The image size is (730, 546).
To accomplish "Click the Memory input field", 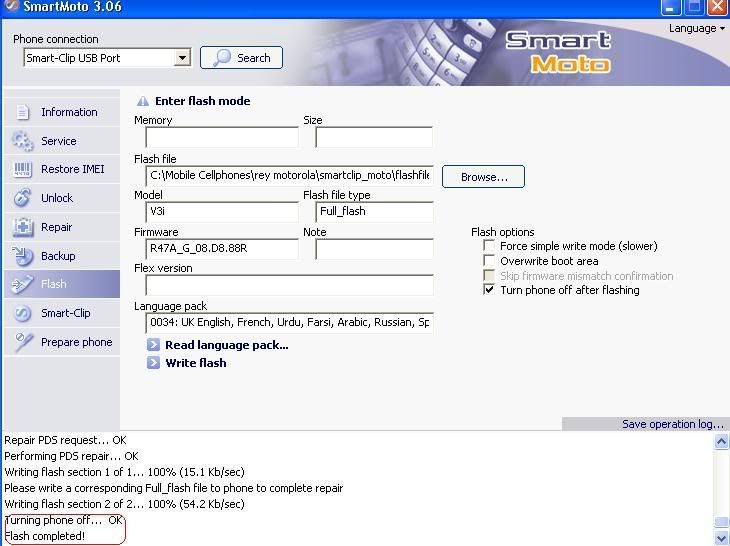I will (x=222, y=138).
